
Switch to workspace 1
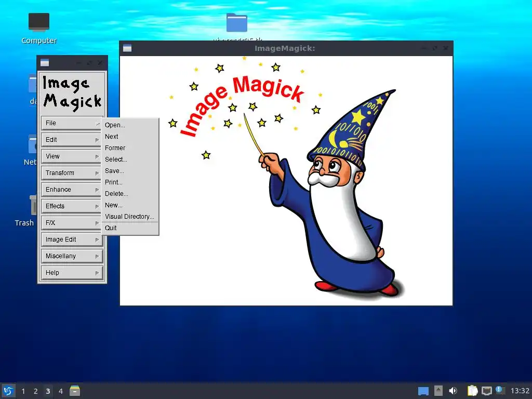coord(23,391)
